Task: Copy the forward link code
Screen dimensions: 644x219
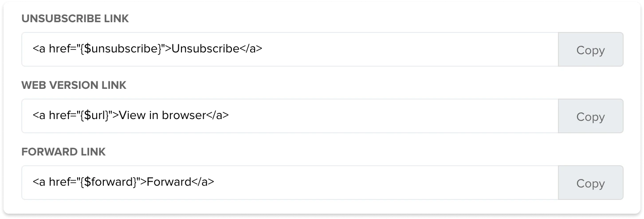Action: 590,183
